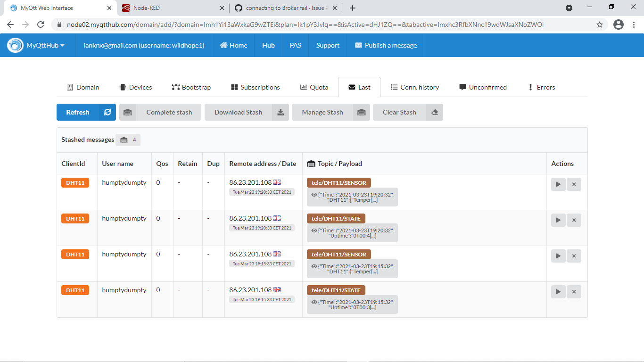Click the stash count badge beside Stashed messages
The height and width of the screenshot is (362, 644).
(x=128, y=140)
